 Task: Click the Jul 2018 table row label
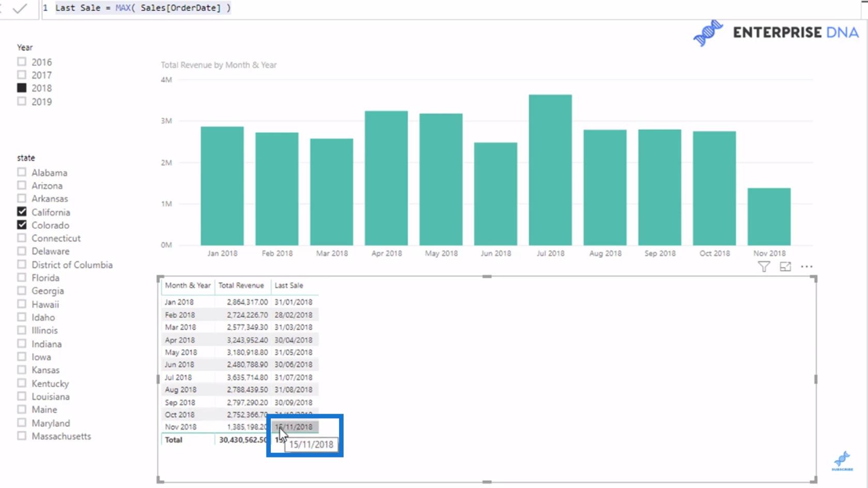pyautogui.click(x=178, y=377)
